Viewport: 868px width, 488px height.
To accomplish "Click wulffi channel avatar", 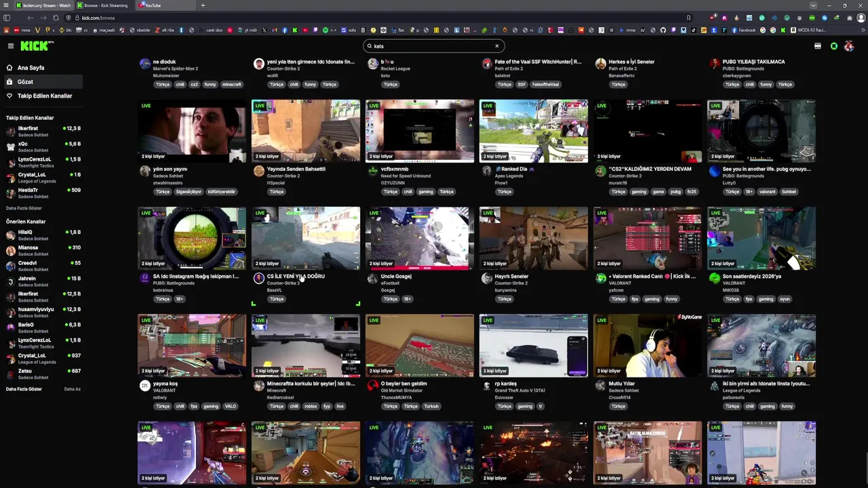I will 258,64.
